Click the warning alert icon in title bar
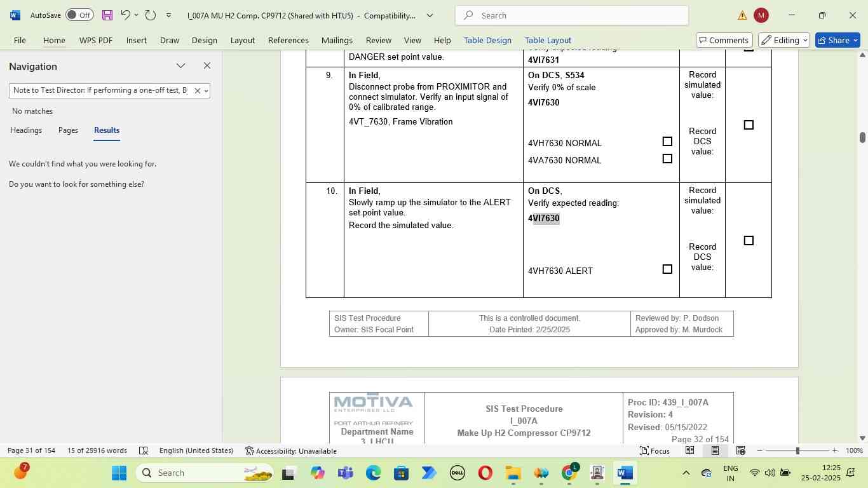Viewport: 868px width, 488px height. click(x=742, y=15)
